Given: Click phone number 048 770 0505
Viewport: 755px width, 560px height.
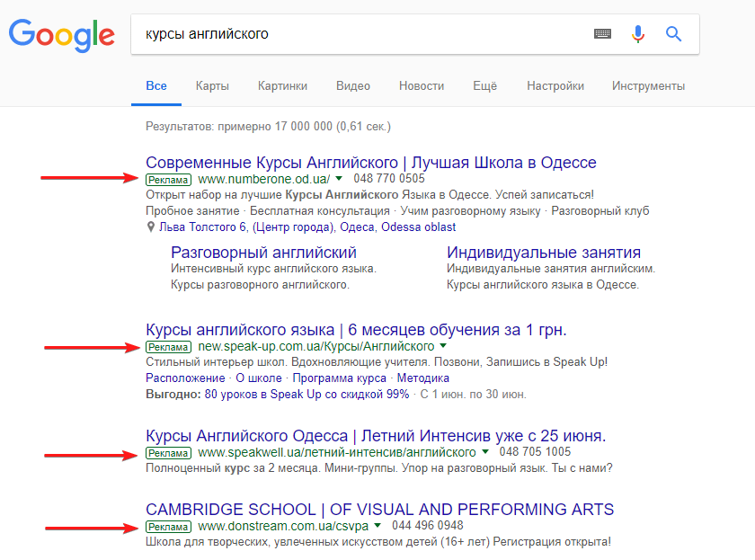Looking at the screenshot, I should click(x=389, y=179).
